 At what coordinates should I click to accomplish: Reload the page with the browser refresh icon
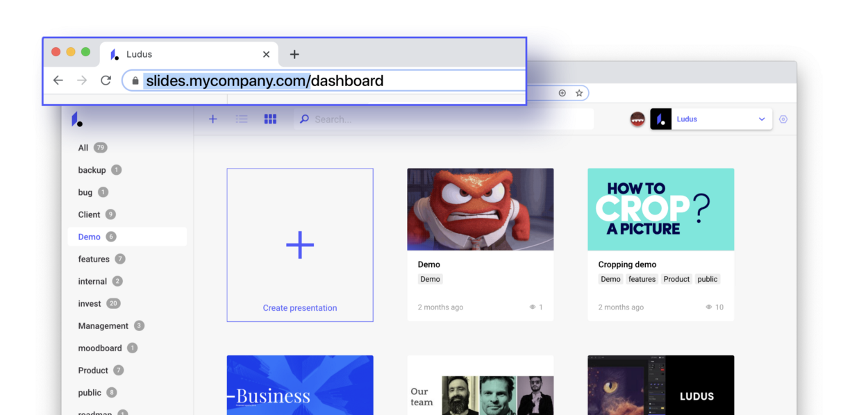106,80
